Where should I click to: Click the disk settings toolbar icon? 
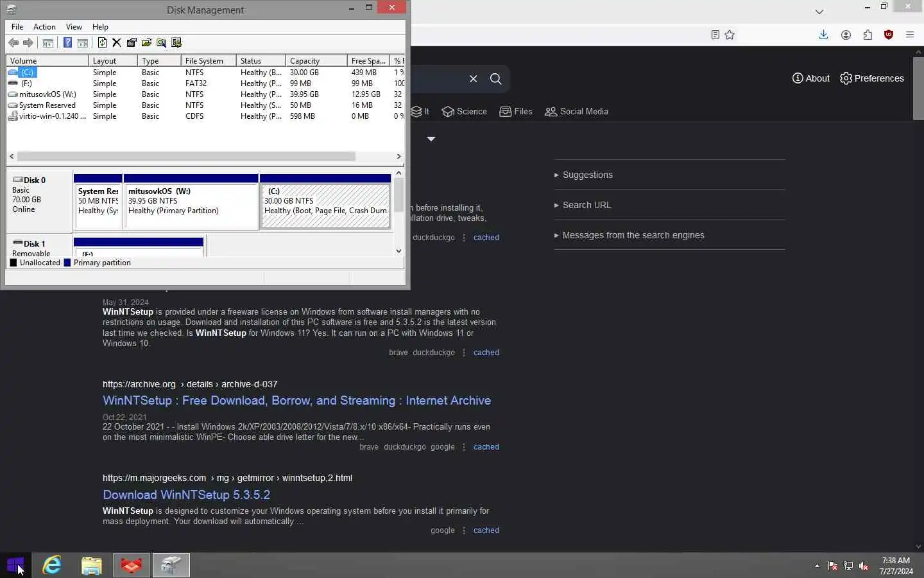click(176, 43)
